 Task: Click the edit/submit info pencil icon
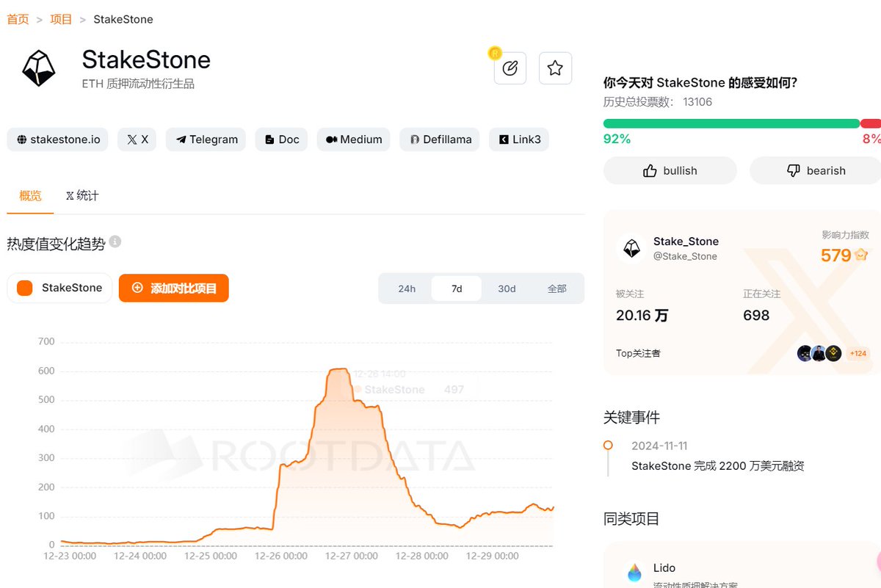tap(510, 68)
